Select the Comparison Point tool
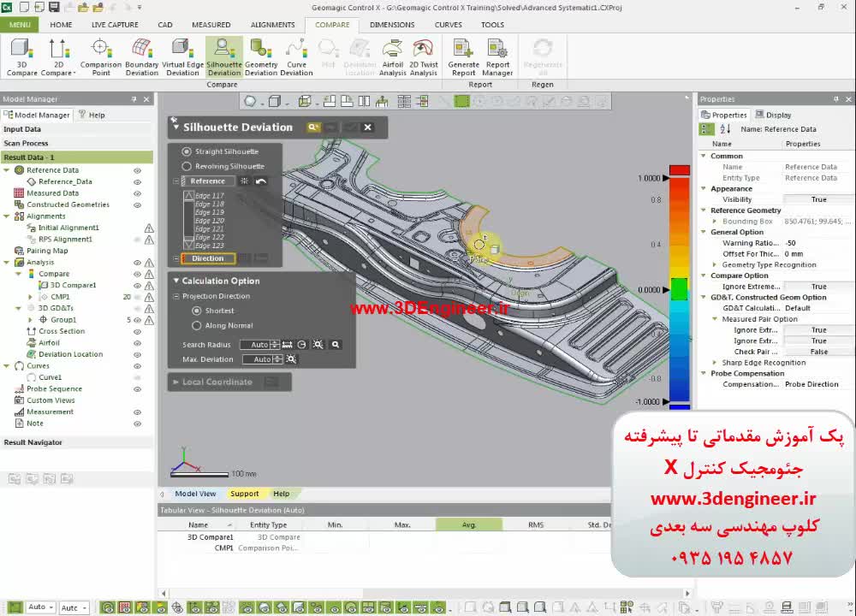The height and width of the screenshot is (616, 856). click(101, 56)
